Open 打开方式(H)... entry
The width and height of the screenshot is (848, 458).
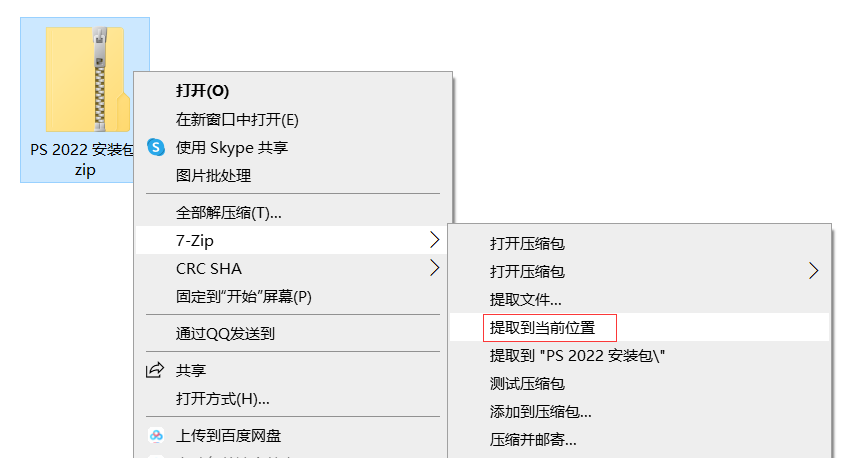coord(222,399)
